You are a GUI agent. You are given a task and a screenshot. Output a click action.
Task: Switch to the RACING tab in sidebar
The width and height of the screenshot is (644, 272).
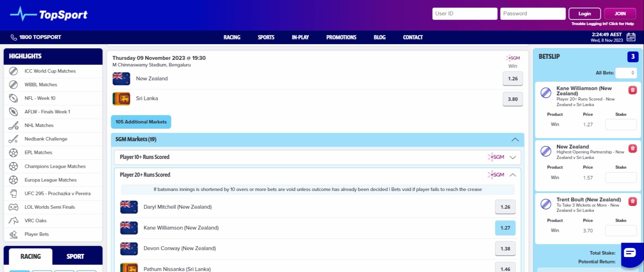click(31, 256)
